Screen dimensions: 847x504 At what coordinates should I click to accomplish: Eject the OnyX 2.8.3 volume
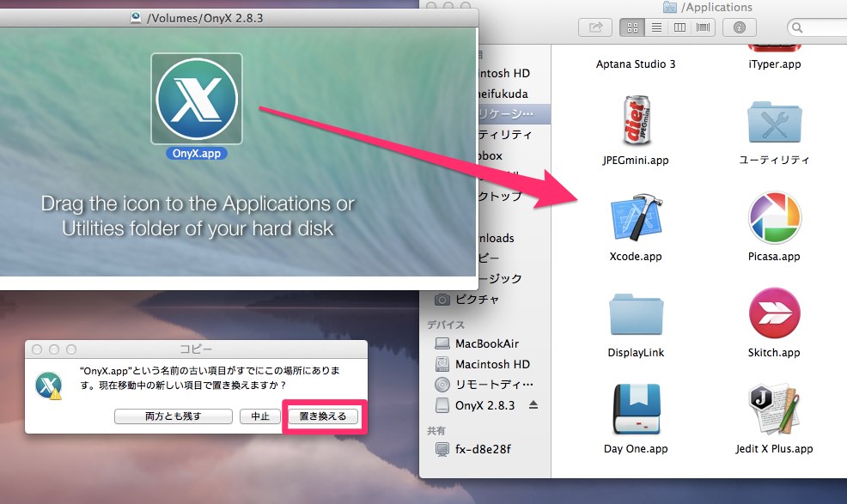533,404
